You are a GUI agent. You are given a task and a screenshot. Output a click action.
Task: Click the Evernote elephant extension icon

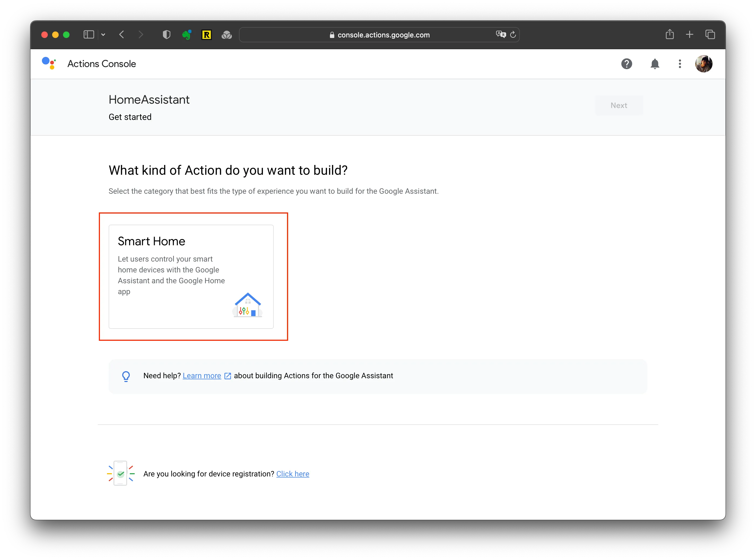(x=187, y=34)
